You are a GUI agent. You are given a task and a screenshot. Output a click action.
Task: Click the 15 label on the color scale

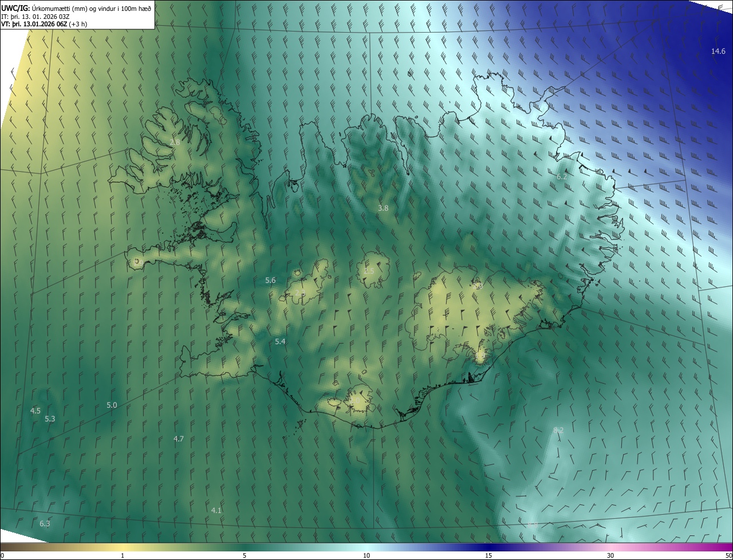click(x=488, y=555)
